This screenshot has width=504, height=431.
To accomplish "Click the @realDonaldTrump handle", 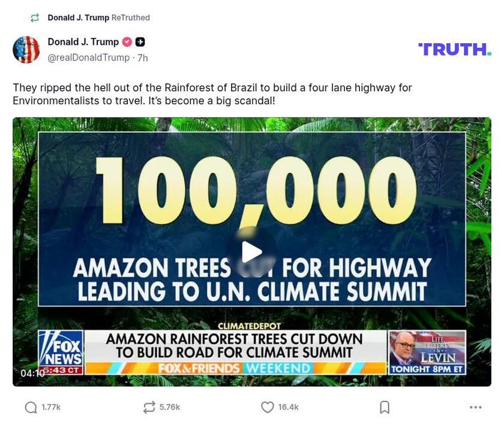I will click(88, 58).
